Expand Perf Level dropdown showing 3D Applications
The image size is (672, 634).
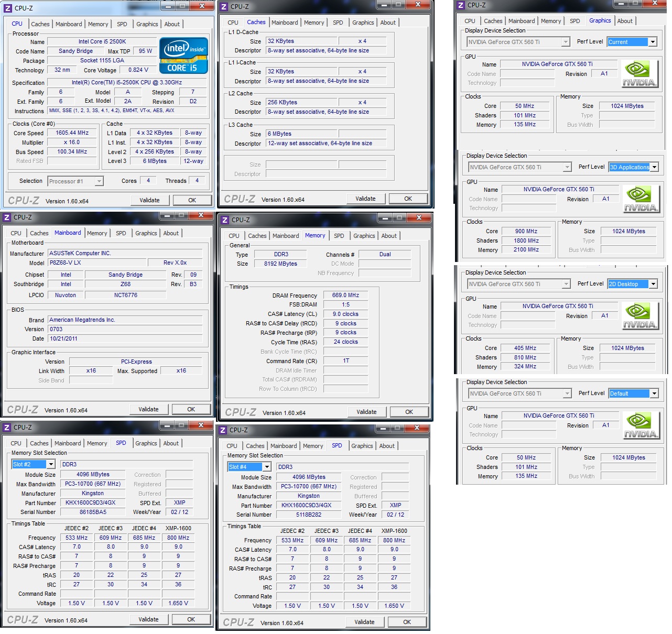[654, 167]
